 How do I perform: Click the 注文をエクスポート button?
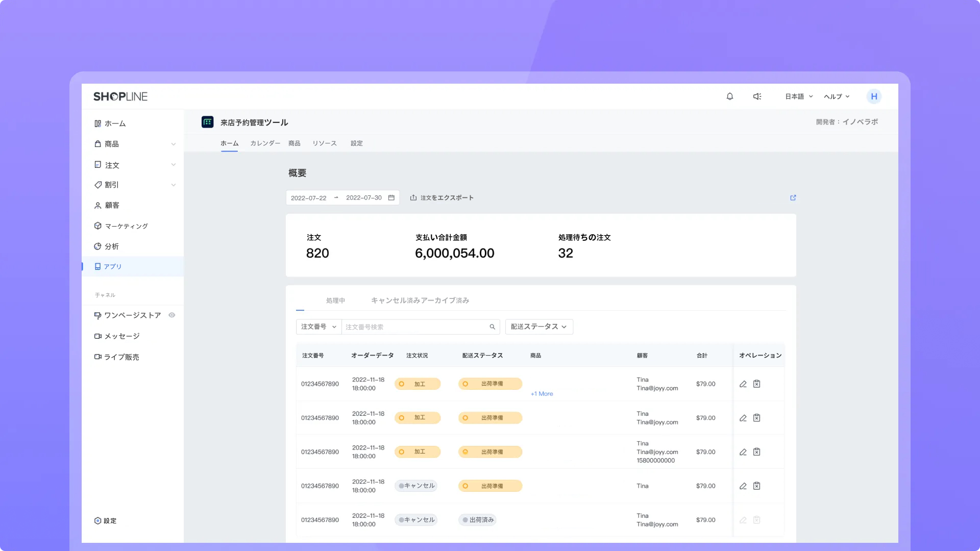click(442, 198)
